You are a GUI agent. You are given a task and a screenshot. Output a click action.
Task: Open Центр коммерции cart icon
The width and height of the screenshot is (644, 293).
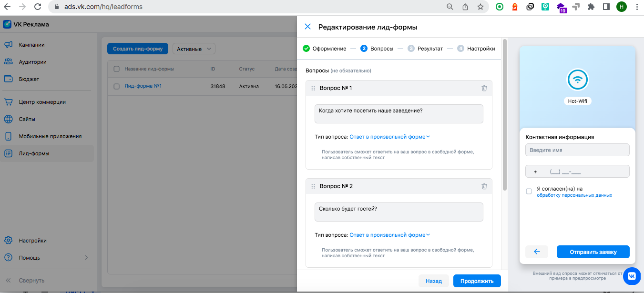pyautogui.click(x=8, y=102)
